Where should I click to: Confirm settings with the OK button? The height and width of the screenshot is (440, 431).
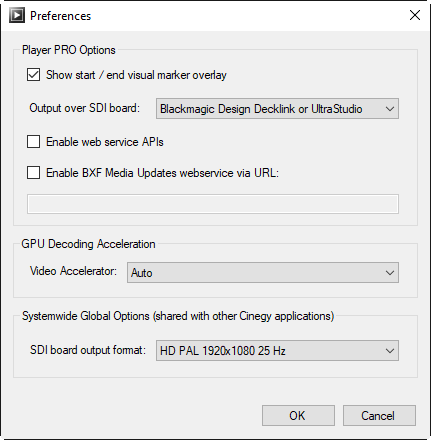(298, 415)
